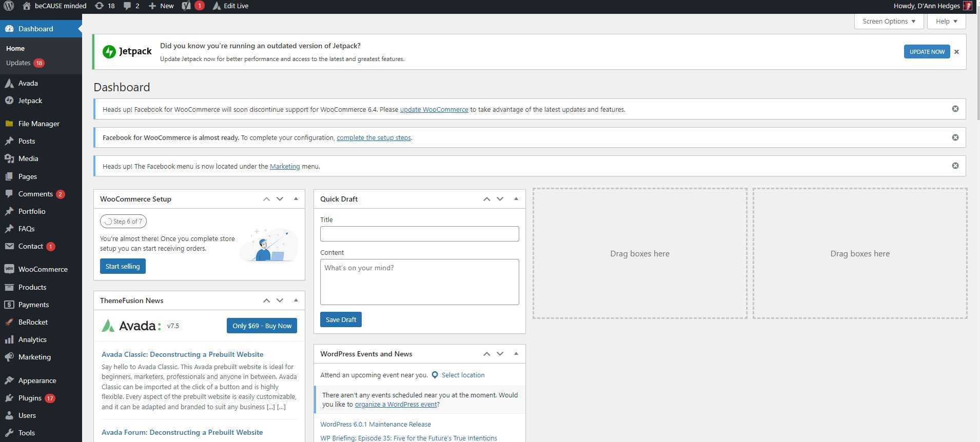Expand the Help dropdown tab

(x=946, y=21)
